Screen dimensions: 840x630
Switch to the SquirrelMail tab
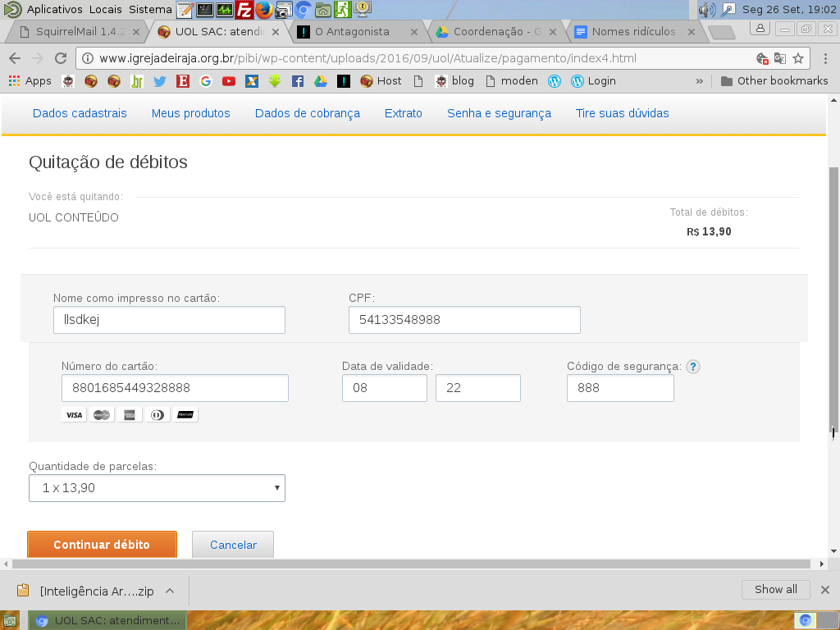click(x=78, y=32)
